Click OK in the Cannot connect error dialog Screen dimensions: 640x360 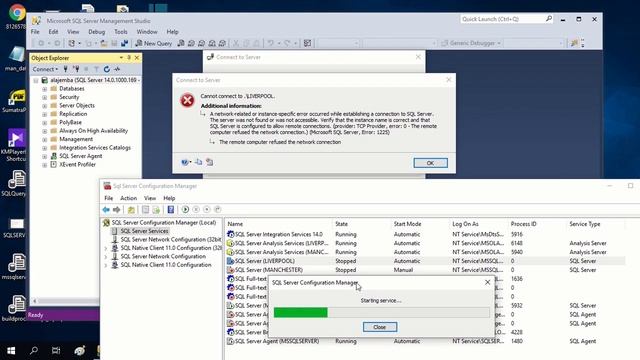[430, 163]
